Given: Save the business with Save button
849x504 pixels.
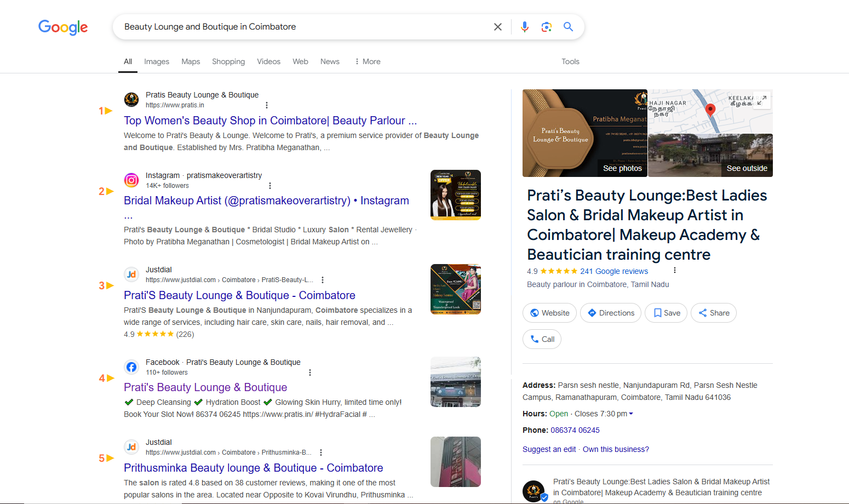Looking at the screenshot, I should click(666, 313).
